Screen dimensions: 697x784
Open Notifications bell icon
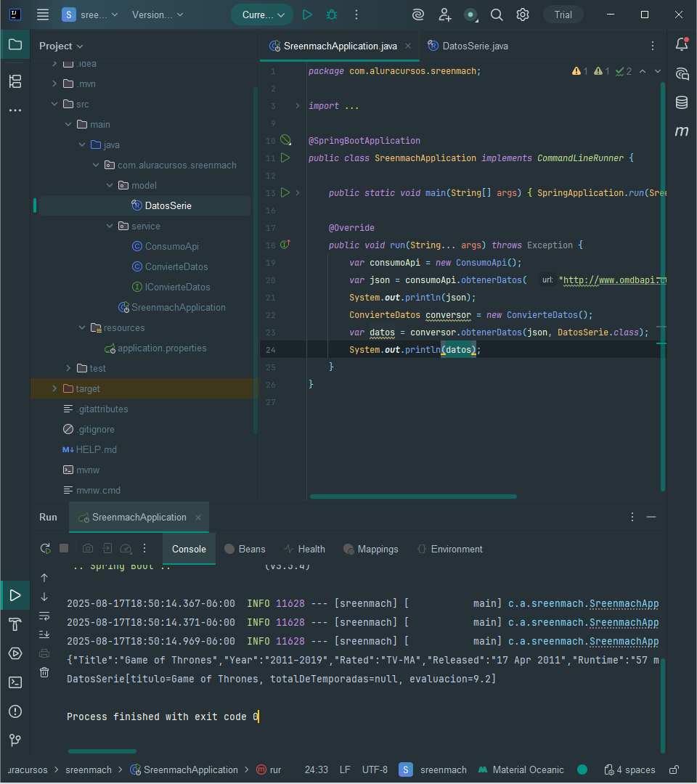click(682, 44)
